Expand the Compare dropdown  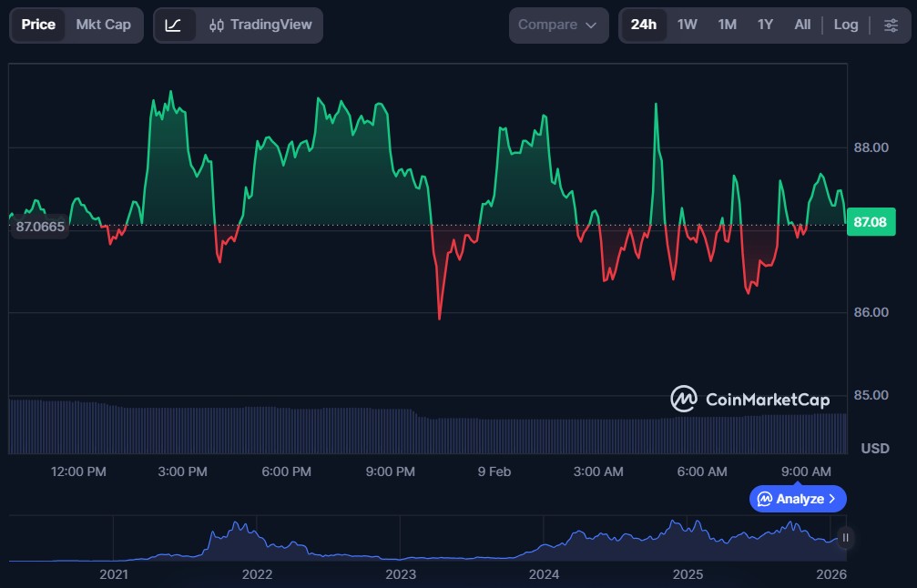(x=558, y=25)
